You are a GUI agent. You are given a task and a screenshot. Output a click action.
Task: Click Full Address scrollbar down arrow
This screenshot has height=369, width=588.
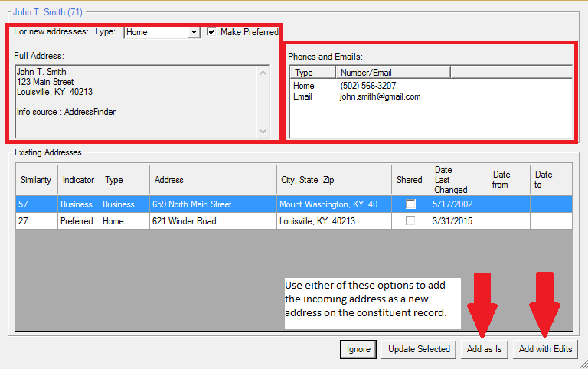coord(263,131)
